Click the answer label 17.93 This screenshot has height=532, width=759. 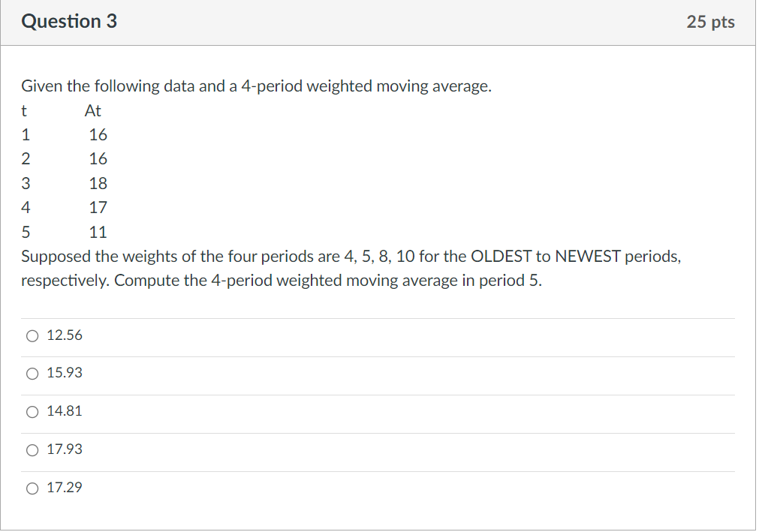click(x=65, y=449)
